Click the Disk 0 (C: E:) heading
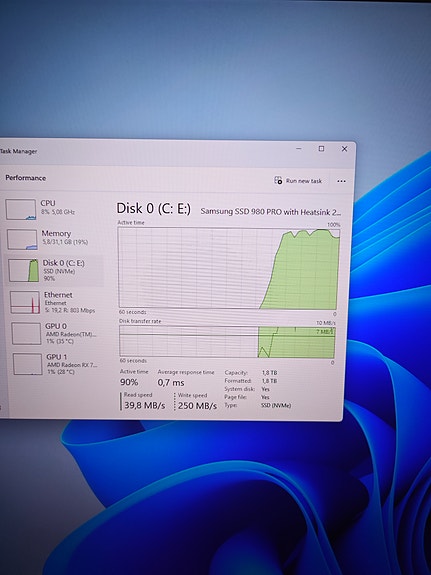The image size is (431, 575). pos(154,208)
